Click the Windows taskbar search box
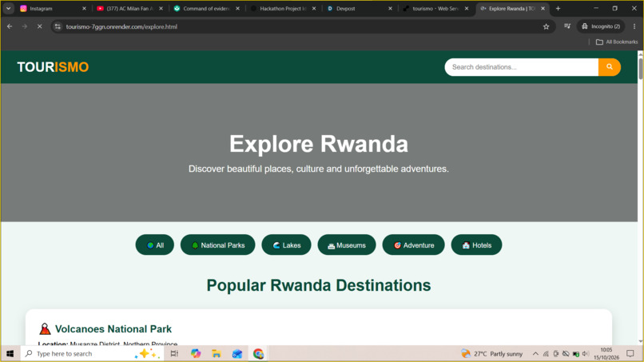The height and width of the screenshot is (362, 644). (93, 353)
